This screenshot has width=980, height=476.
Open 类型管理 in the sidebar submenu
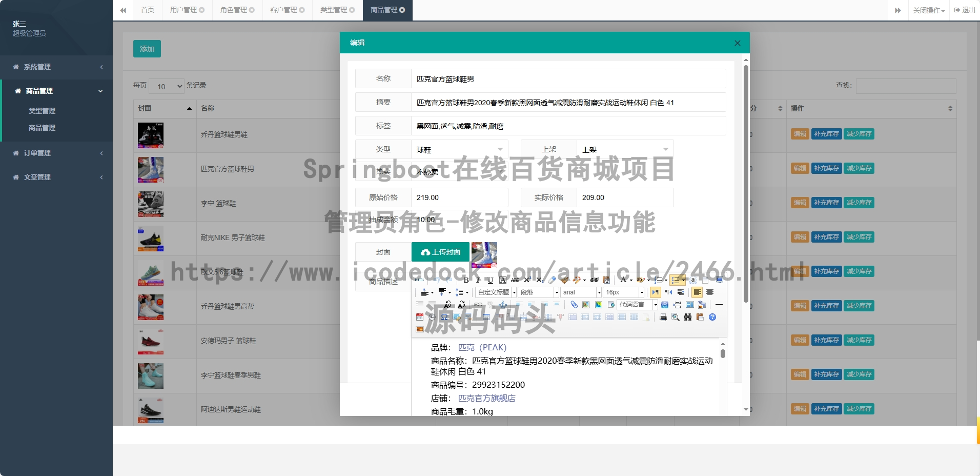[x=42, y=111]
